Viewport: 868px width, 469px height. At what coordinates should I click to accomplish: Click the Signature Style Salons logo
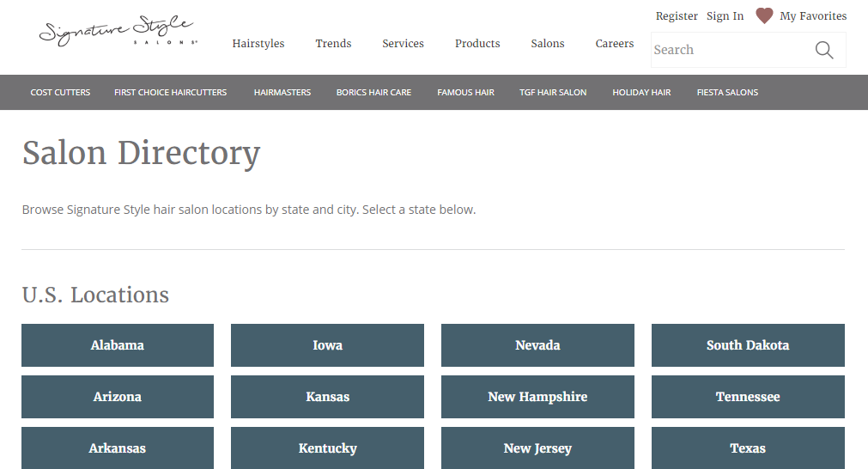(x=118, y=31)
